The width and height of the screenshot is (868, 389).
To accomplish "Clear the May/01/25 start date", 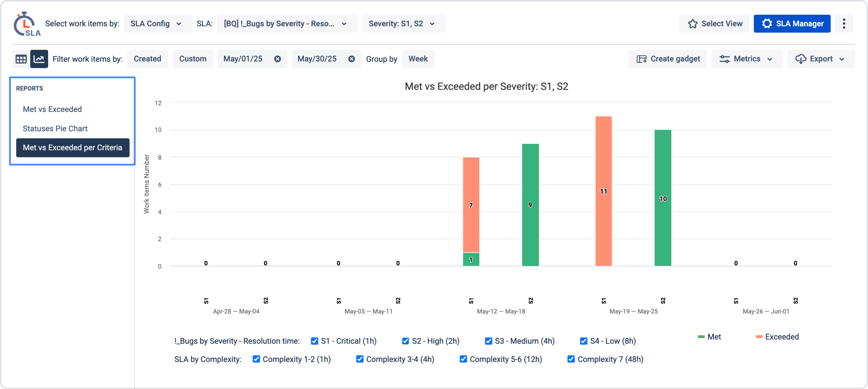I will click(277, 59).
